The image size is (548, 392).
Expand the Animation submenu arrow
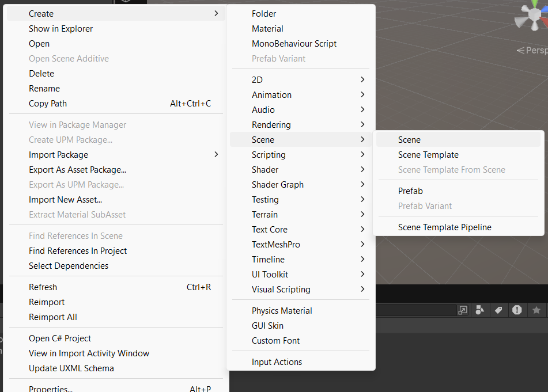click(x=362, y=94)
